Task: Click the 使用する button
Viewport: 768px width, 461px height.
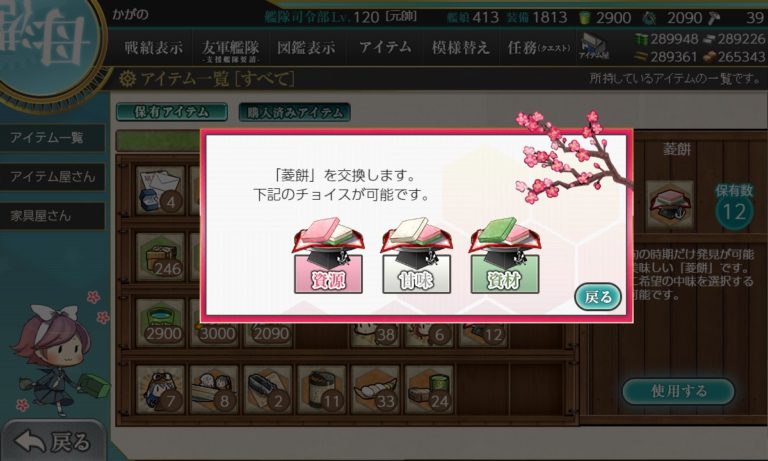Action: pos(678,391)
